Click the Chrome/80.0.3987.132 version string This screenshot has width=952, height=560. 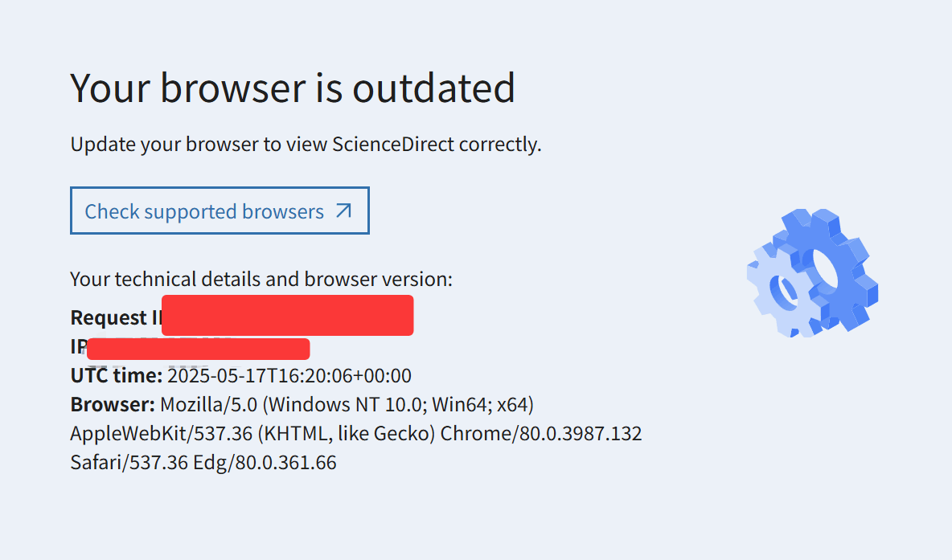pos(541,433)
